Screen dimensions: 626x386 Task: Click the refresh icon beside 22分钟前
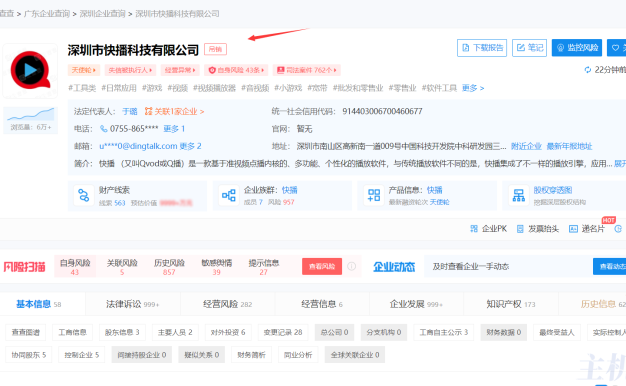588,70
